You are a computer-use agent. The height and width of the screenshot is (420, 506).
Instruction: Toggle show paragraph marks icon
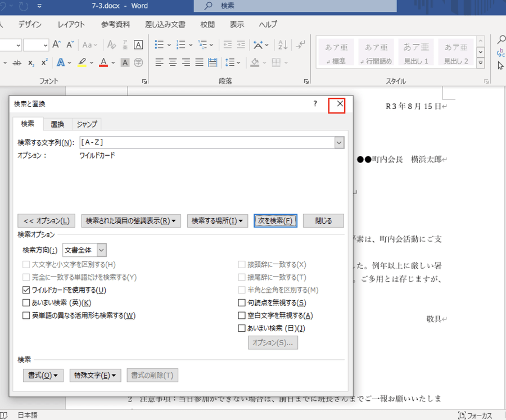pos(300,44)
